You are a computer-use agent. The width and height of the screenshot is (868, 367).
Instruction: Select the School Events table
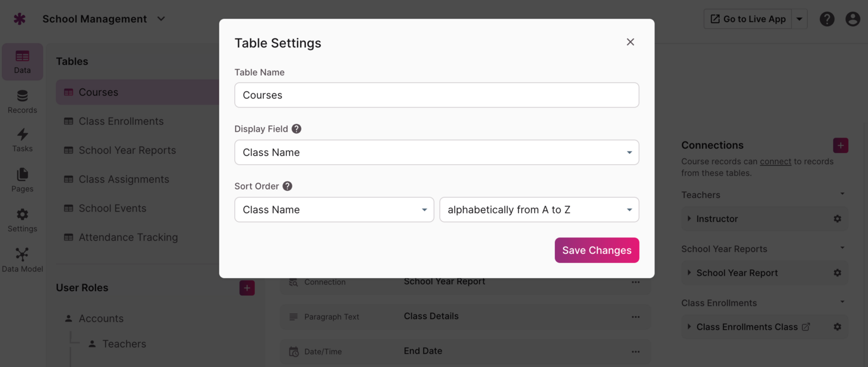click(x=112, y=209)
